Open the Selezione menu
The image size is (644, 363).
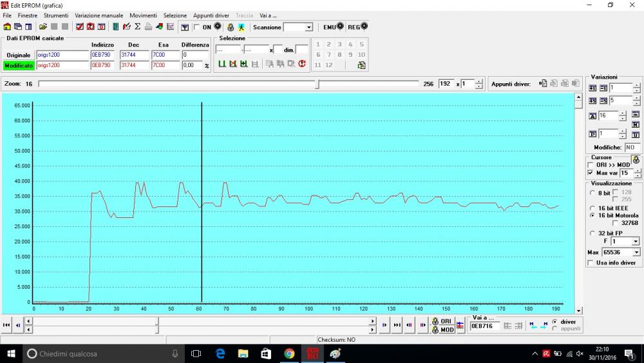(175, 15)
